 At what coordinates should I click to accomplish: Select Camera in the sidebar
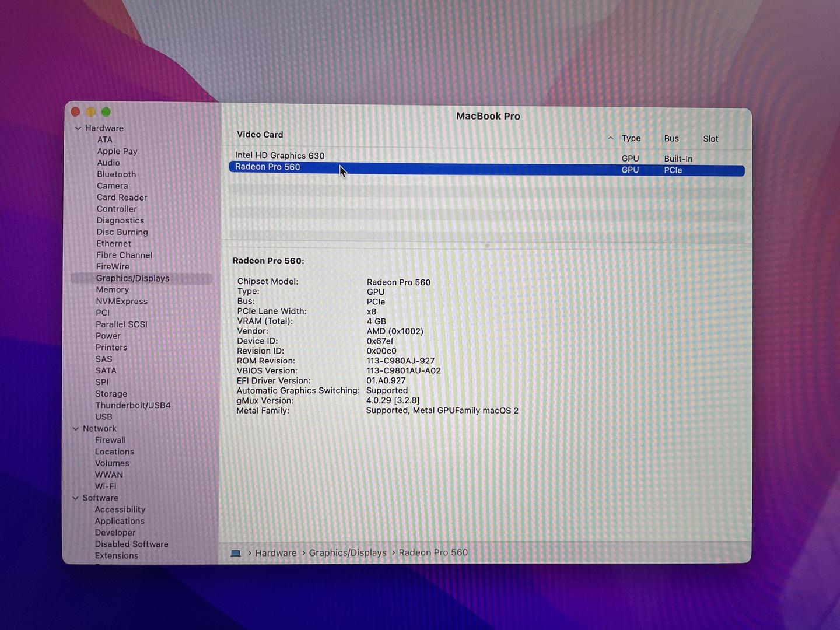(112, 186)
